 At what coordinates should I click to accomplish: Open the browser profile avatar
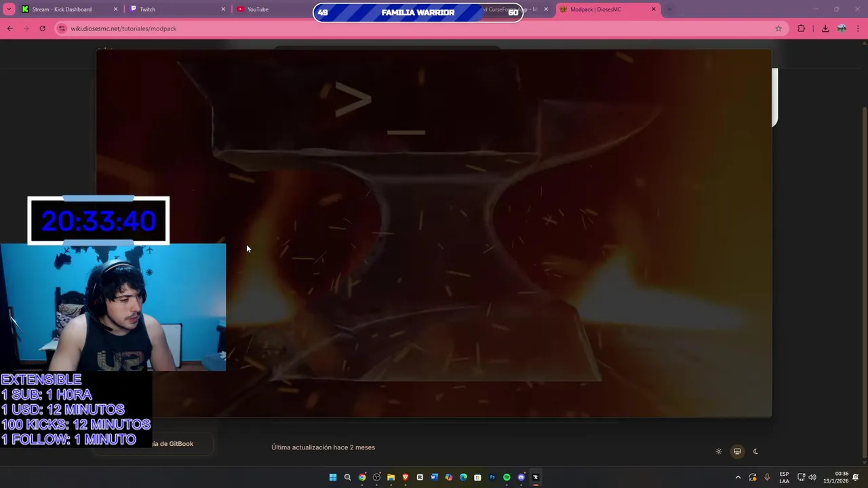pos(842,28)
